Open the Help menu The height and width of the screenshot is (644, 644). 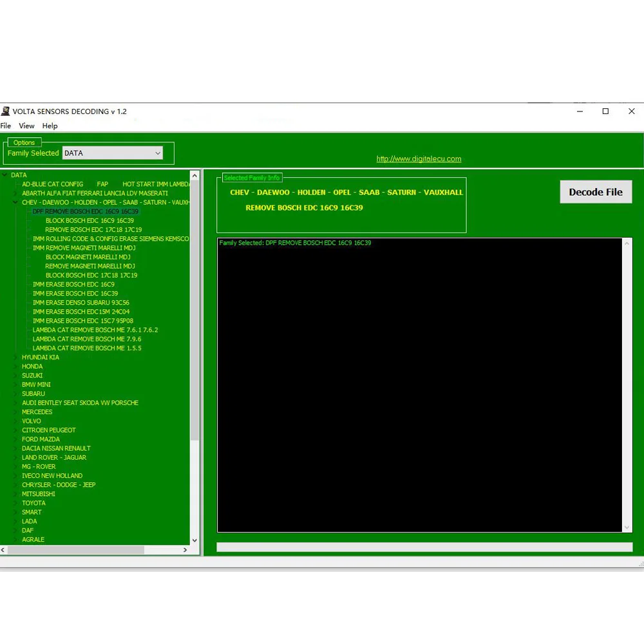pyautogui.click(x=50, y=126)
